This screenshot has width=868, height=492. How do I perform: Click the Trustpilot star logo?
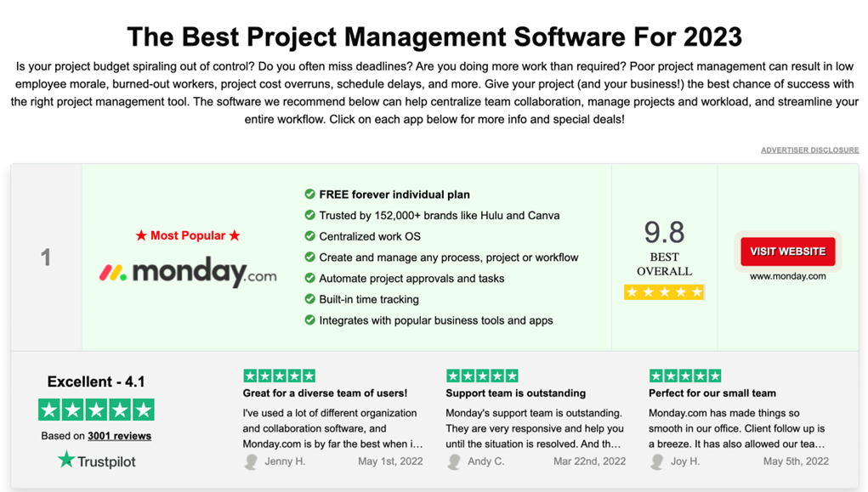pos(66,461)
